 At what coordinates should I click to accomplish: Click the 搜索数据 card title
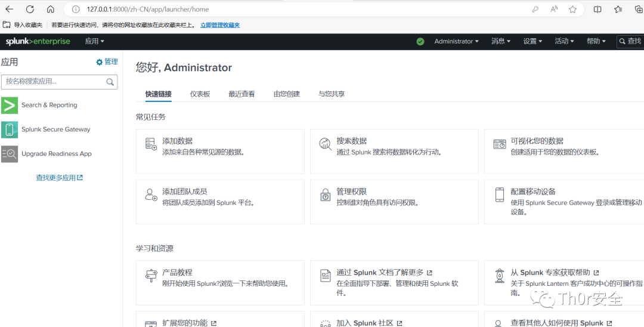[x=352, y=141]
